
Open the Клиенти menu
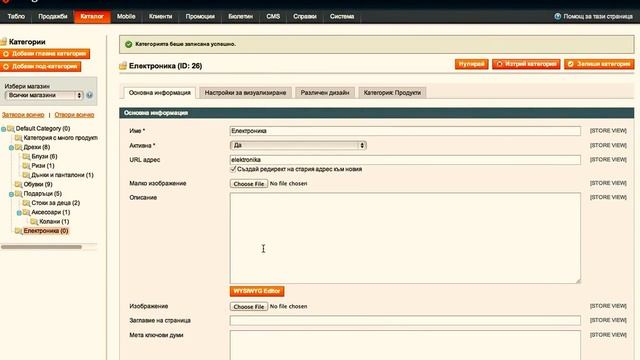(160, 16)
